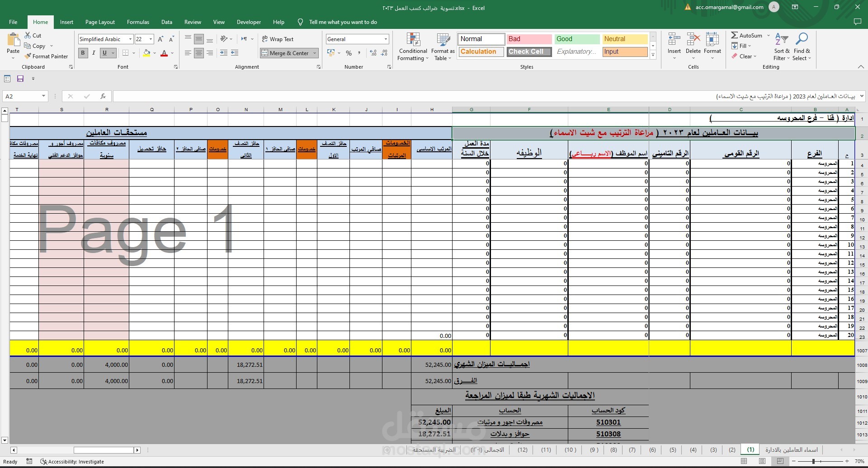Screen dimensions: 868x468
Task: Click Increase Decimal icon
Action: coord(373,53)
